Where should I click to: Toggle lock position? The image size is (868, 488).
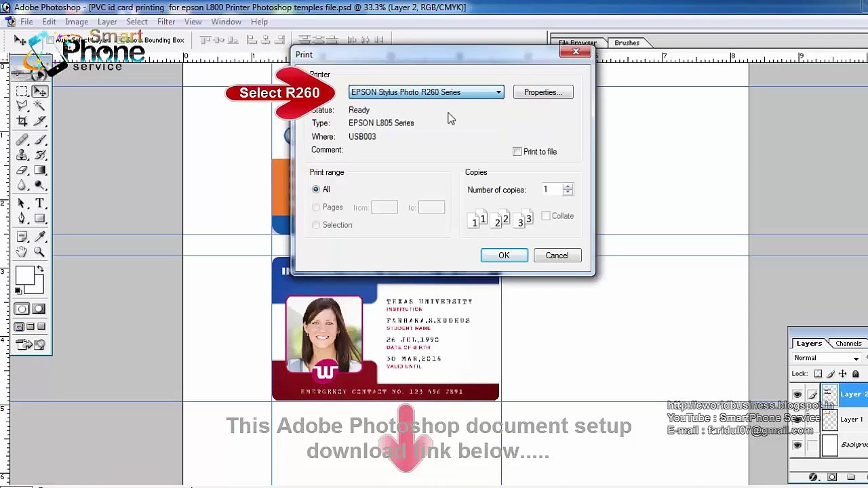(x=843, y=373)
